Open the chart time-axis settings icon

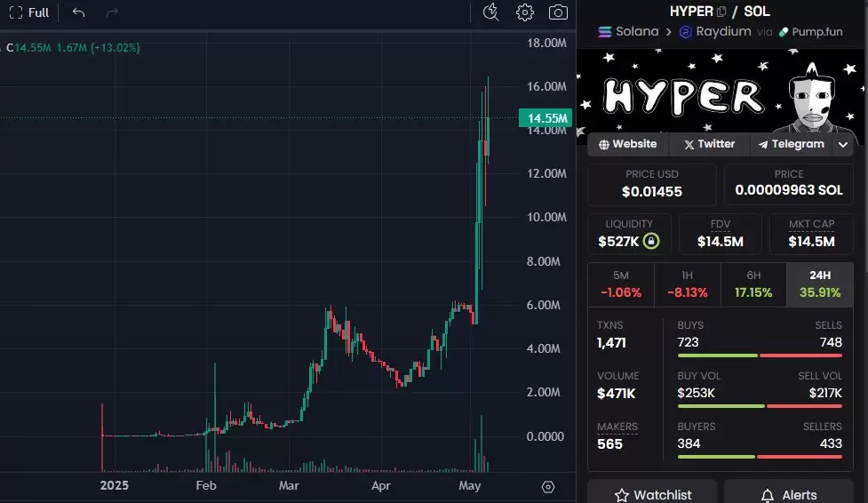[548, 486]
